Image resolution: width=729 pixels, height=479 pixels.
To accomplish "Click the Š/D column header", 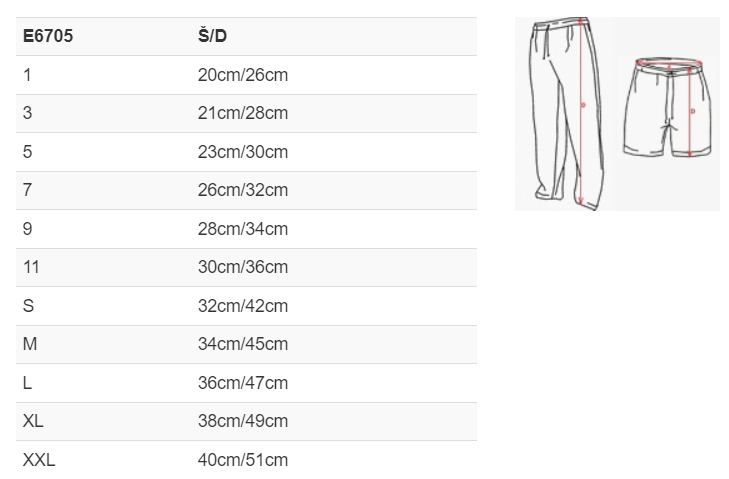I will [212, 36].
